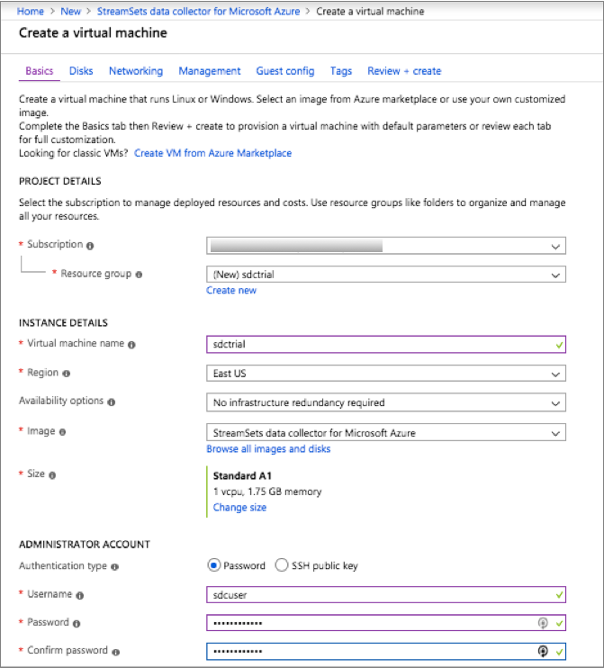Select Password authentication radio button
This screenshot has width=604, height=668.
[213, 565]
